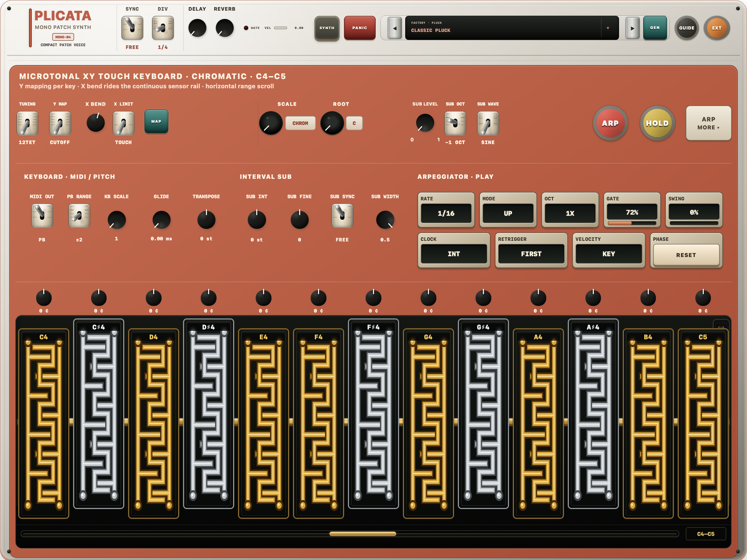The width and height of the screenshot is (747, 560).
Task: Open the VELOCITY KEY selector
Action: pyautogui.click(x=609, y=254)
